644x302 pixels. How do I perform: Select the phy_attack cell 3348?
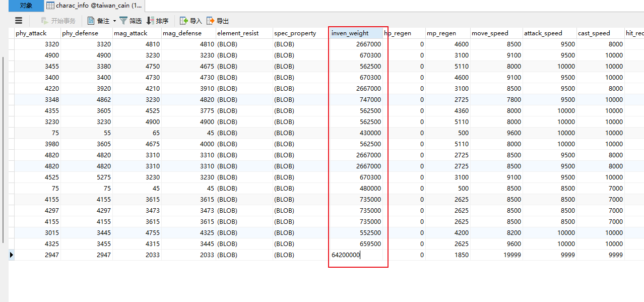point(37,100)
